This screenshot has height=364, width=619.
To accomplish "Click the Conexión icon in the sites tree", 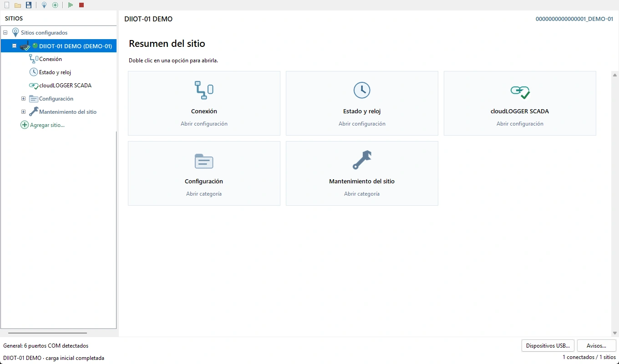I will click(33, 59).
